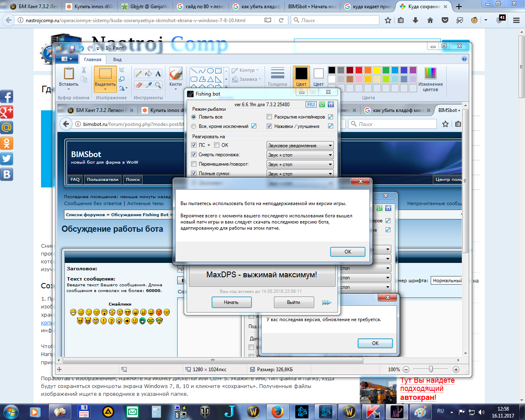Go back with the Firefox back arrow
525x420 pixels.
pos(9,20)
